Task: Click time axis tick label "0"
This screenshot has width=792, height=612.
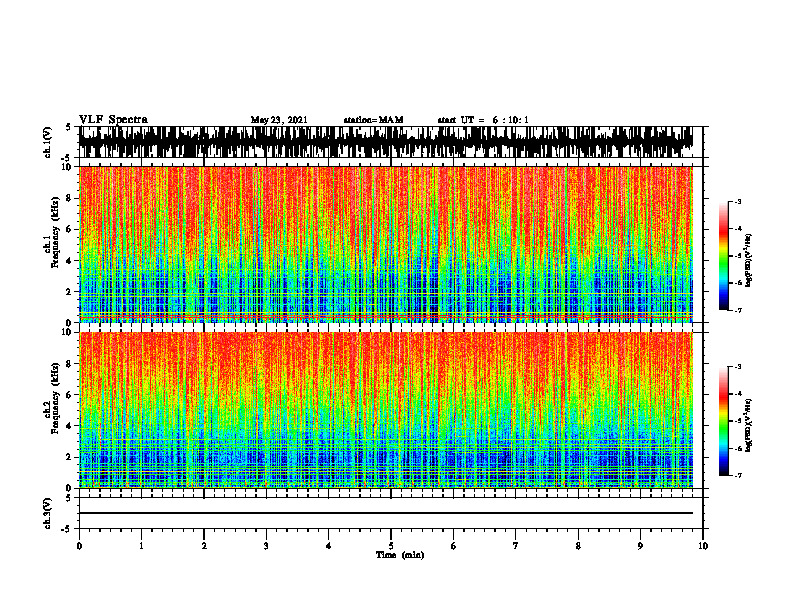Action: pos(79,546)
